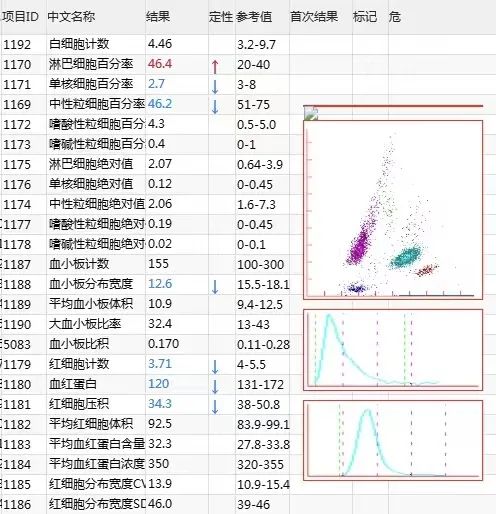Click the down arrow for 中性粒细胞百分率
The width and height of the screenshot is (496, 514).
coord(215,106)
